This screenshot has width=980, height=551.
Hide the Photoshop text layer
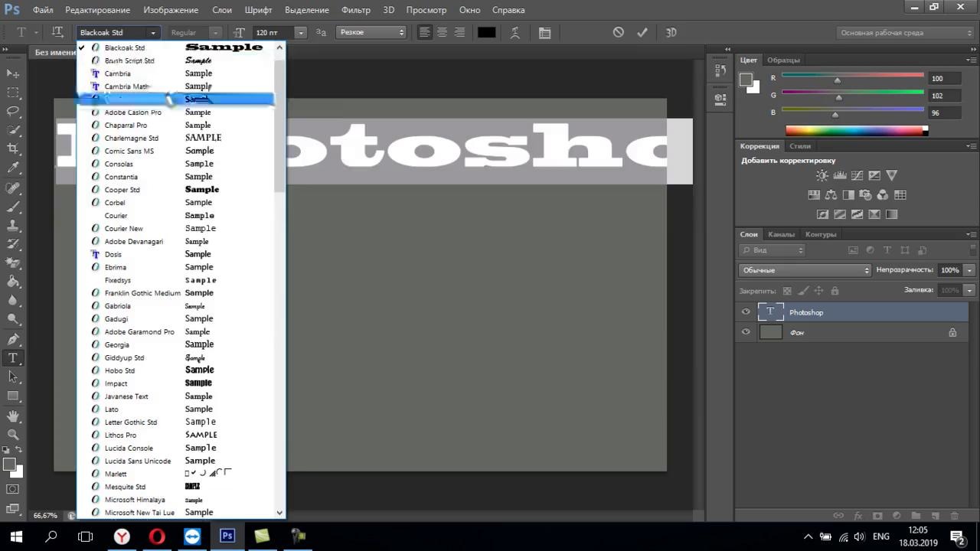point(746,311)
